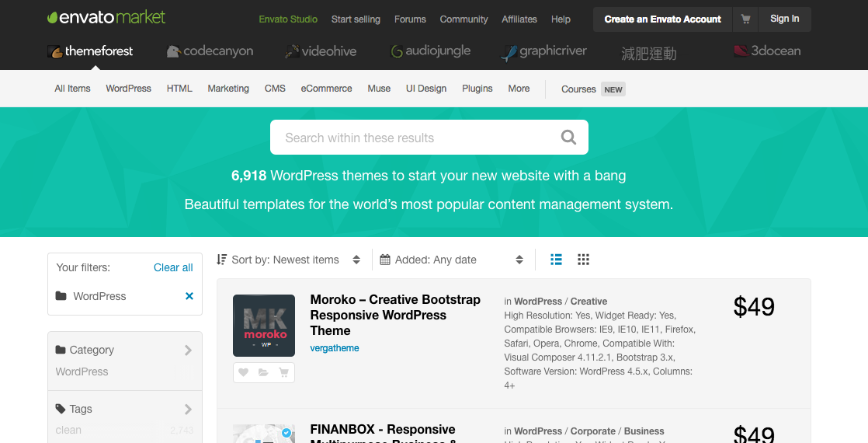Image resolution: width=868 pixels, height=443 pixels.
Task: Remove the WordPress filter with X
Action: pyautogui.click(x=189, y=296)
